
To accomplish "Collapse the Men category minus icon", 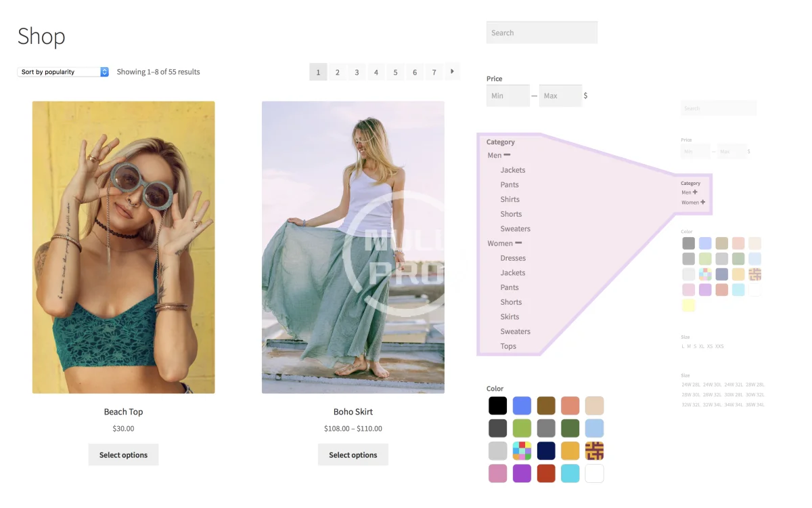I will tap(507, 155).
